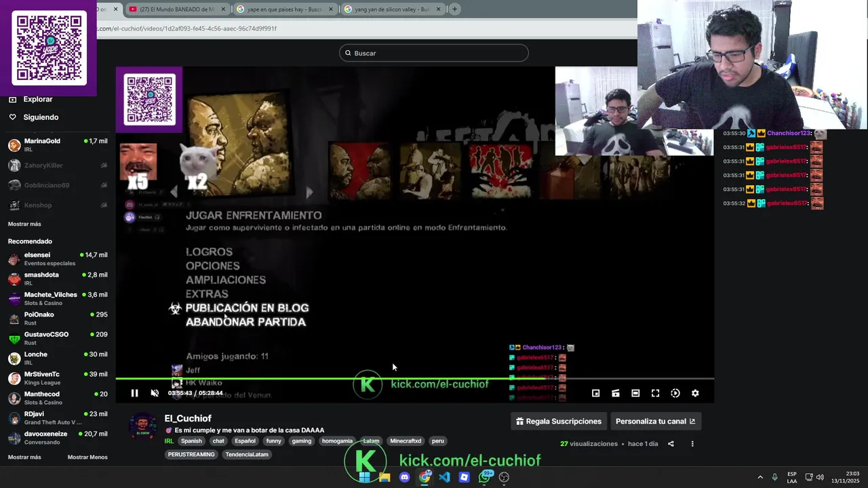Open MarinaGold's channel
Image resolution: width=868 pixels, height=488 pixels.
tap(58, 145)
